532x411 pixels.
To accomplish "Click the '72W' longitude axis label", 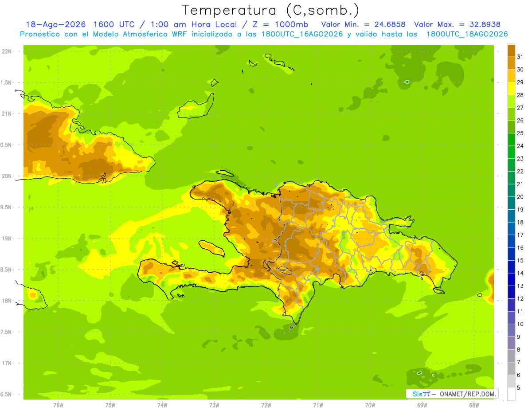I will 266,405.
